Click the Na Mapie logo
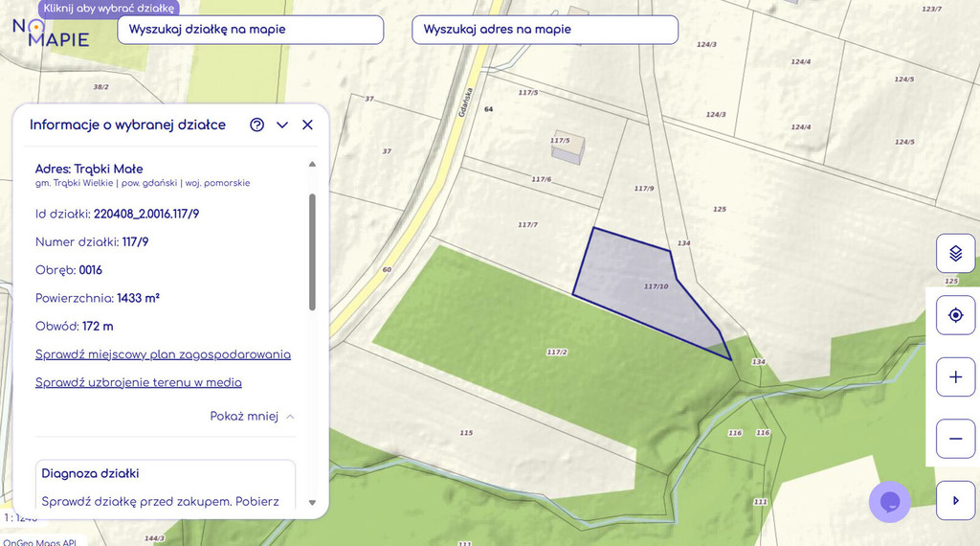This screenshot has height=546, width=980. (50, 33)
